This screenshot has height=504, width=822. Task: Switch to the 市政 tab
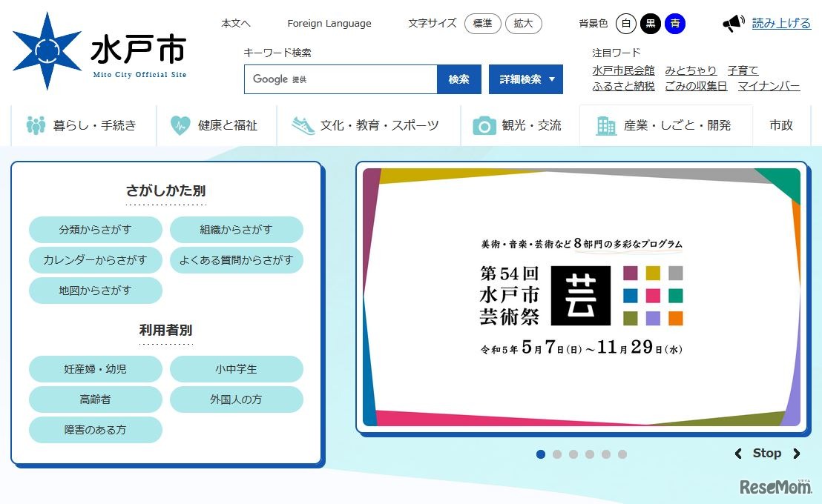781,125
